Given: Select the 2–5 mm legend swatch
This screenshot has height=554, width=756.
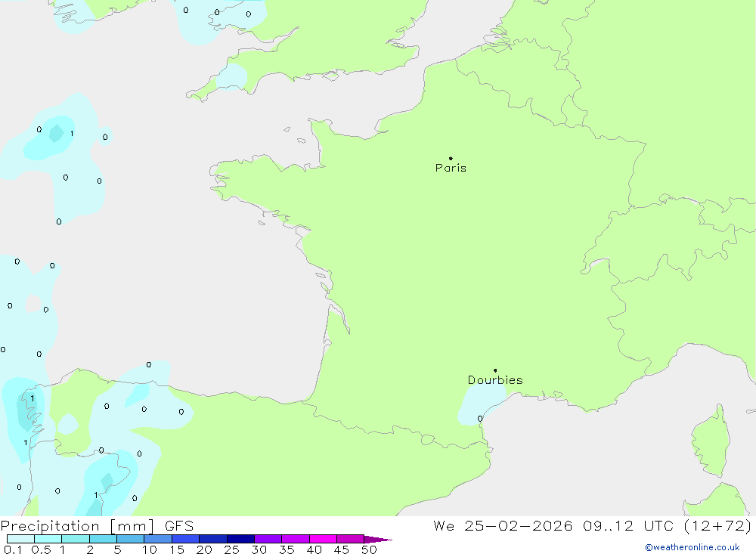Looking at the screenshot, I should click(103, 539).
